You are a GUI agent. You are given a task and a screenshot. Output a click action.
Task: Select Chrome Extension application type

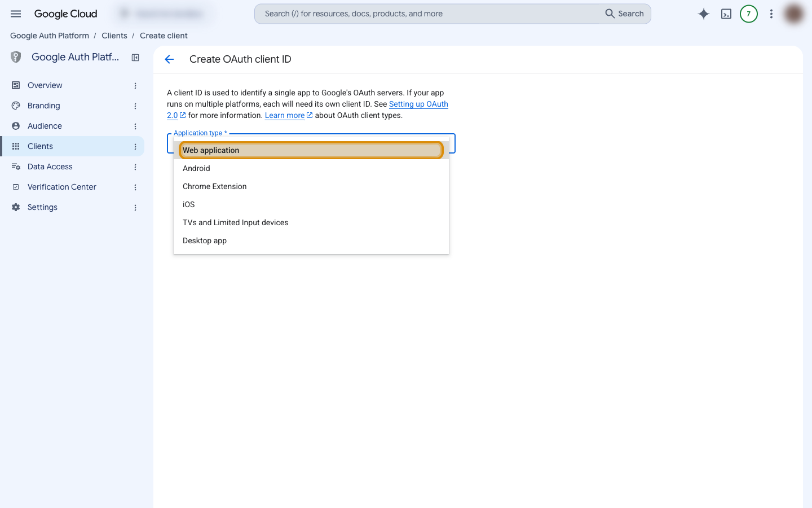(311, 186)
